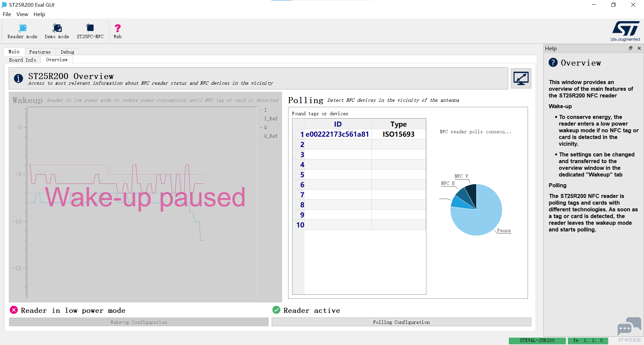
Task: Click the Wakeup section heading
Action: tap(28, 100)
